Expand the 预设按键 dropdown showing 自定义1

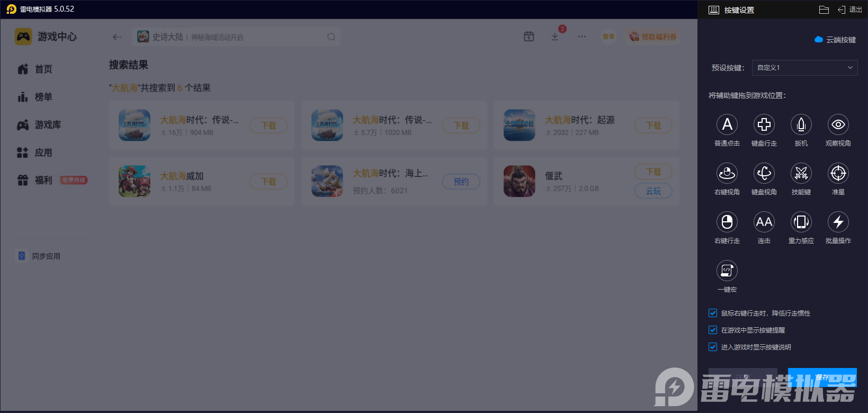[x=804, y=68]
